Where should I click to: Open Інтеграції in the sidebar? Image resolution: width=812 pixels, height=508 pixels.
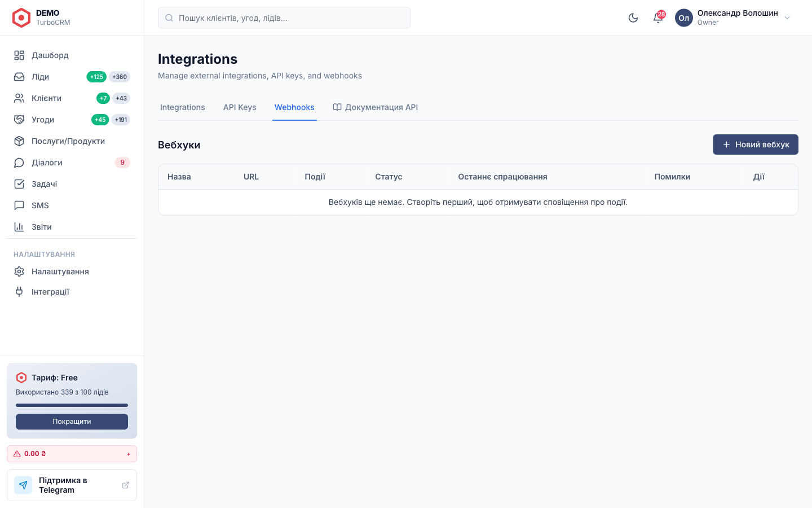[72, 292]
